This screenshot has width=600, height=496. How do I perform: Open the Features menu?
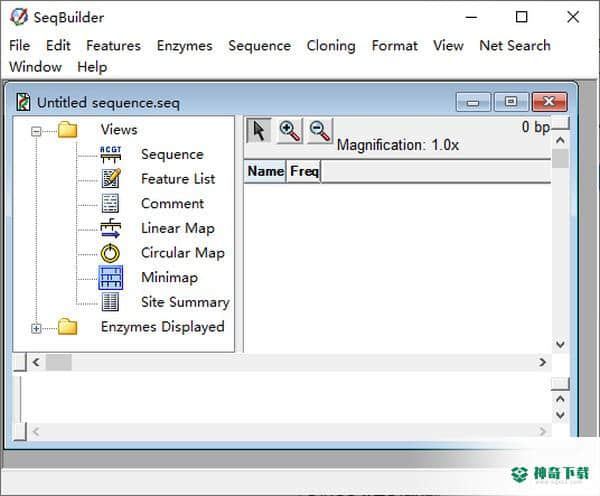pos(113,46)
